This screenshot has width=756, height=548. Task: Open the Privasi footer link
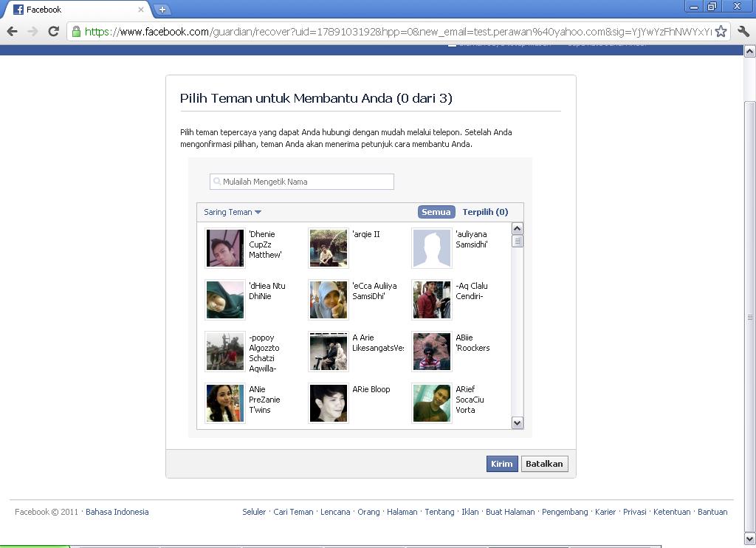[x=634, y=512]
